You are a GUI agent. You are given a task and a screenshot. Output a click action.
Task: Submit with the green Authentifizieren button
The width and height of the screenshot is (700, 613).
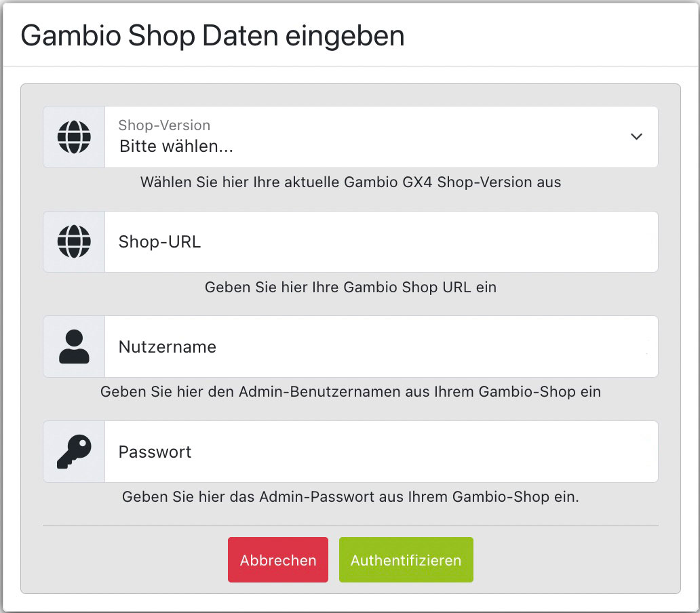click(406, 560)
